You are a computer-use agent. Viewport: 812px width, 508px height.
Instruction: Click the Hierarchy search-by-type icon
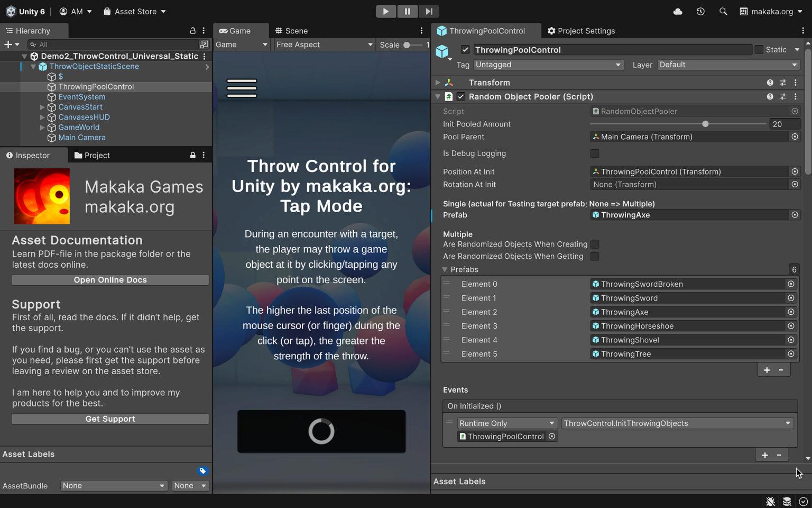click(204, 44)
